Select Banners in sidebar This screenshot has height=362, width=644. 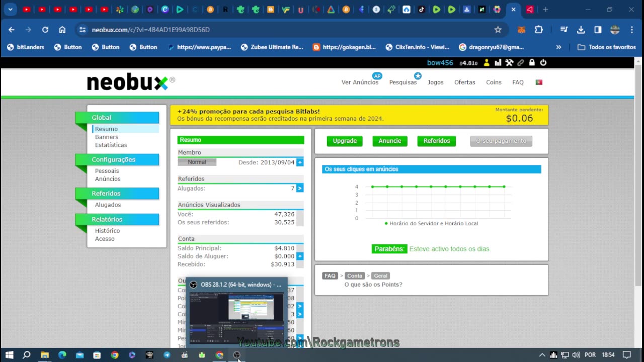pyautogui.click(x=107, y=137)
